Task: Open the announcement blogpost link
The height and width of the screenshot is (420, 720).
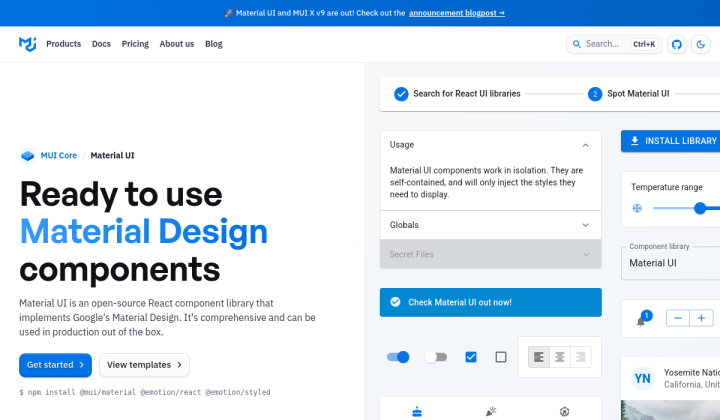Action: pyautogui.click(x=457, y=13)
